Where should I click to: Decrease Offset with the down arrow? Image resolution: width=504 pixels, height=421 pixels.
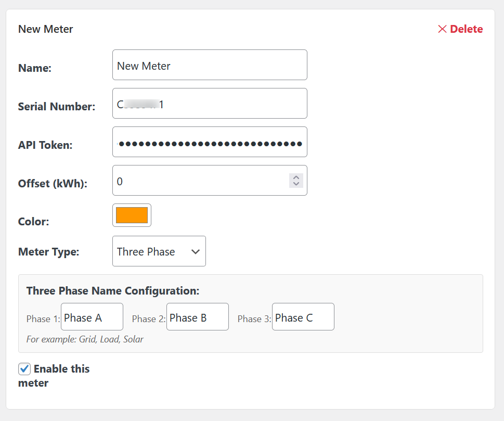pyautogui.click(x=296, y=184)
